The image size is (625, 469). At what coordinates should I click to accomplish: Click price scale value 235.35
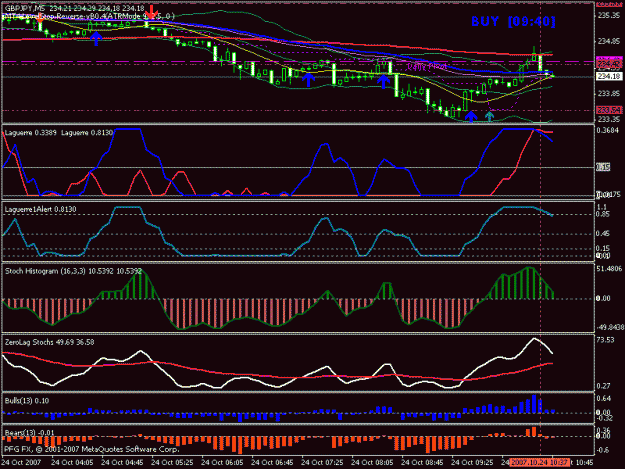(x=609, y=15)
